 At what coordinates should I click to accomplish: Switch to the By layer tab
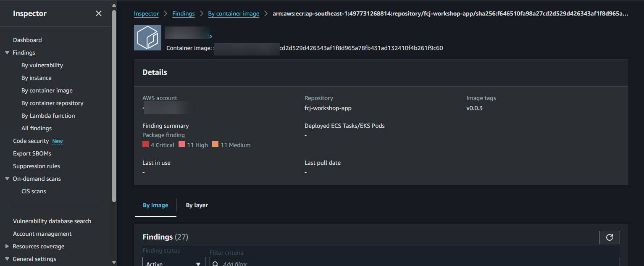pyautogui.click(x=197, y=205)
